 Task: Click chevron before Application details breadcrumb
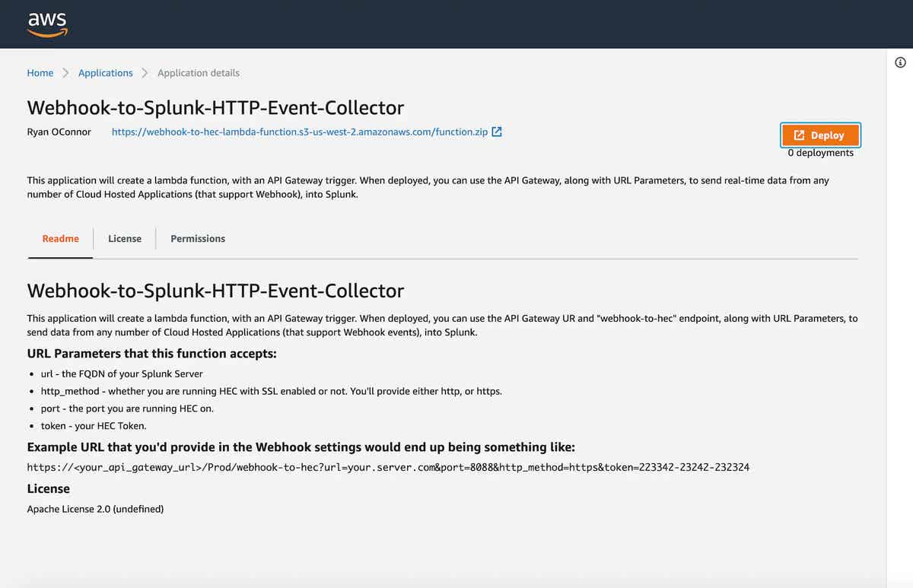pos(145,73)
